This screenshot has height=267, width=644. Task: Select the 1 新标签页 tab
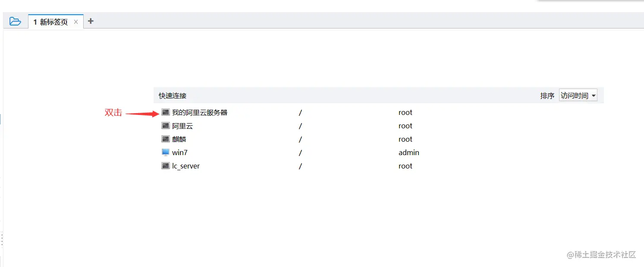tap(50, 22)
